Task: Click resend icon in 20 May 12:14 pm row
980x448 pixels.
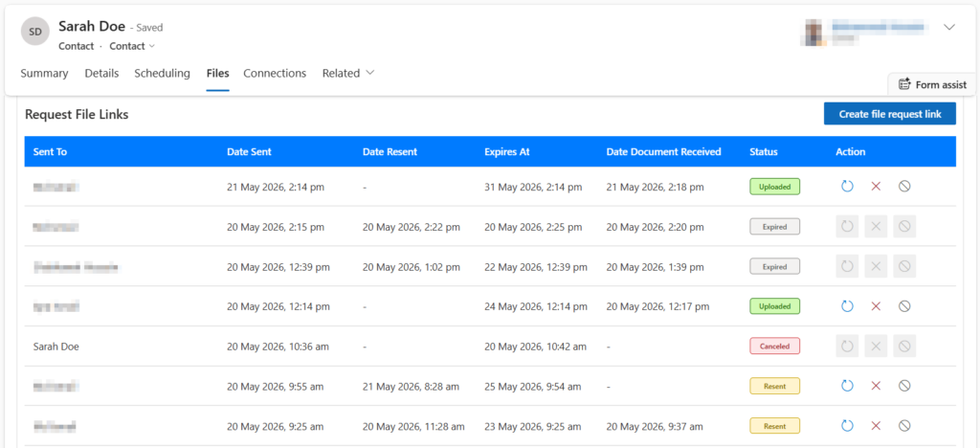Action: coord(847,306)
